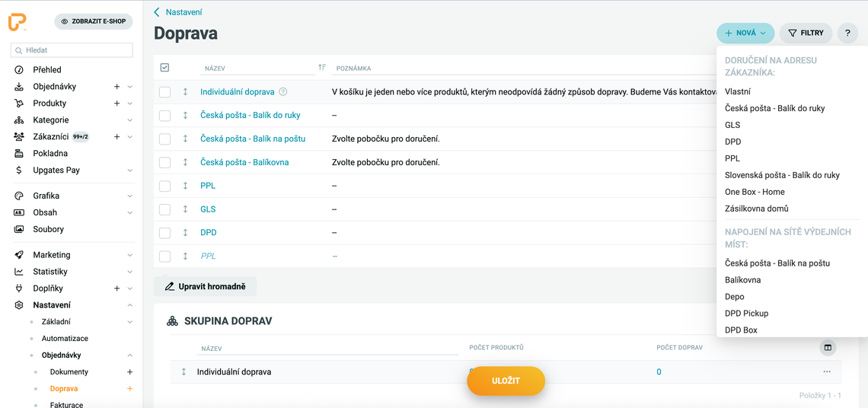Click the info icon next to Individuální doprava

click(283, 92)
